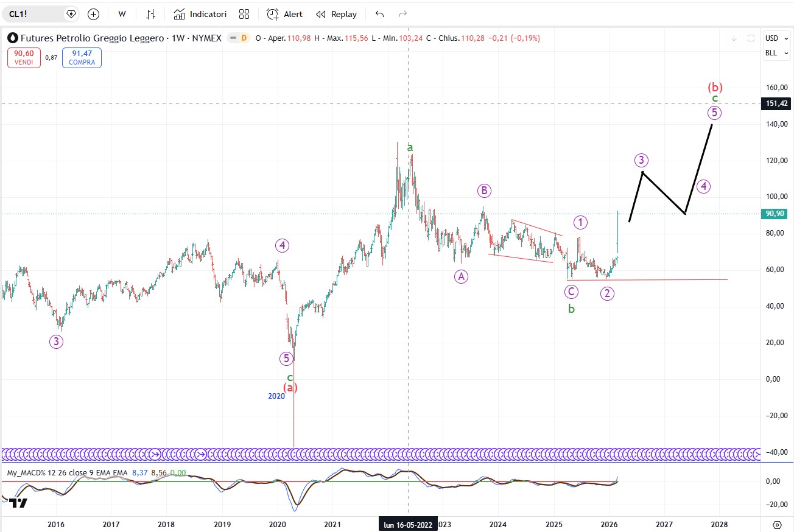Image resolution: width=794 pixels, height=532 pixels.
Task: Select the red (b) wave label
Action: pos(715,87)
